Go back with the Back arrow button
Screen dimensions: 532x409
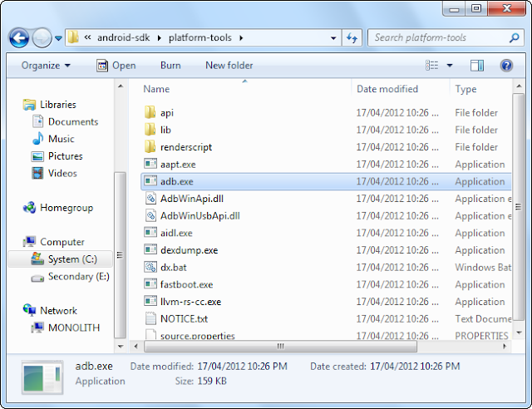click(x=19, y=37)
